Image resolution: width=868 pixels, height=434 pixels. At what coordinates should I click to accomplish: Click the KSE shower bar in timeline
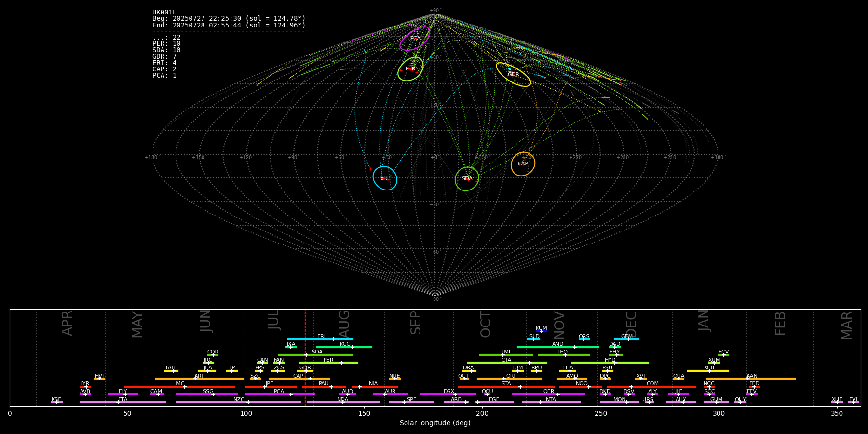57,402
